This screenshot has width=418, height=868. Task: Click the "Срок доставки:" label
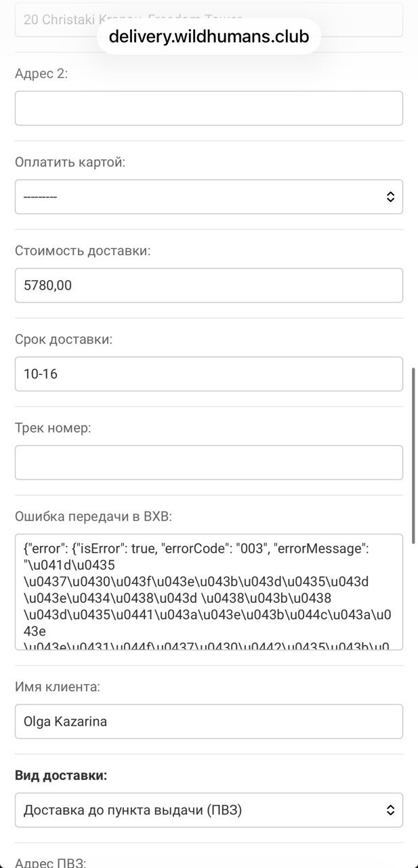64,339
